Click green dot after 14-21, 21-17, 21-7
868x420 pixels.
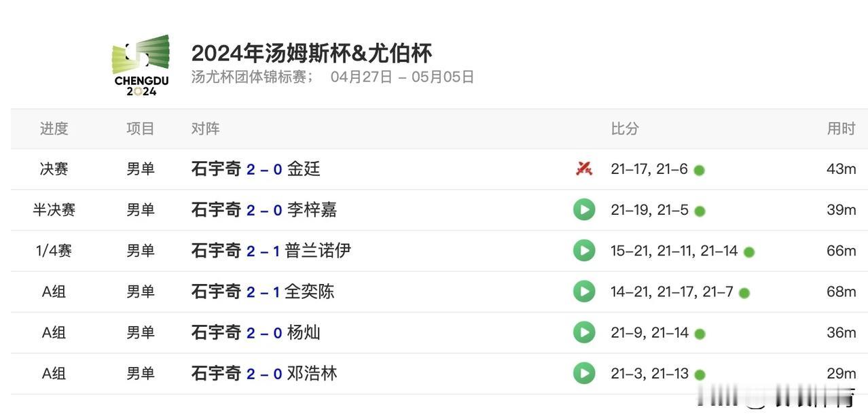coord(744,293)
